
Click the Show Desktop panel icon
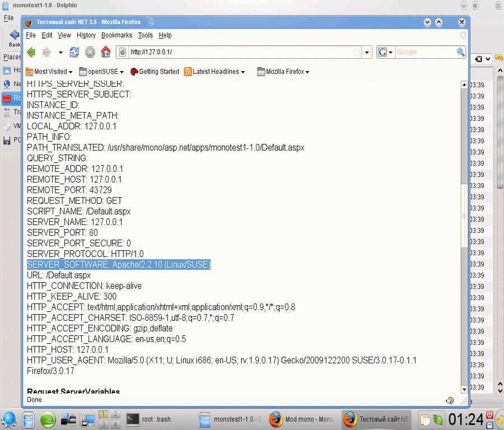click(88, 420)
